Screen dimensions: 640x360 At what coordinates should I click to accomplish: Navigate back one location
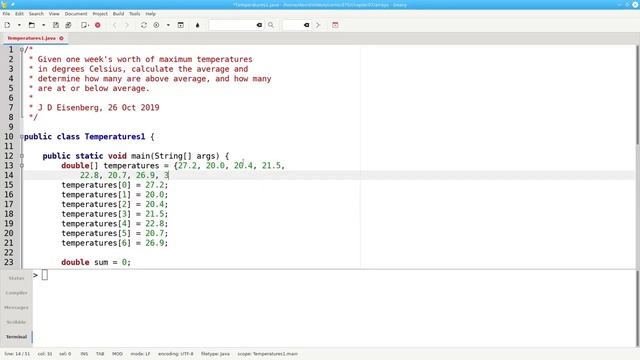tap(115, 25)
